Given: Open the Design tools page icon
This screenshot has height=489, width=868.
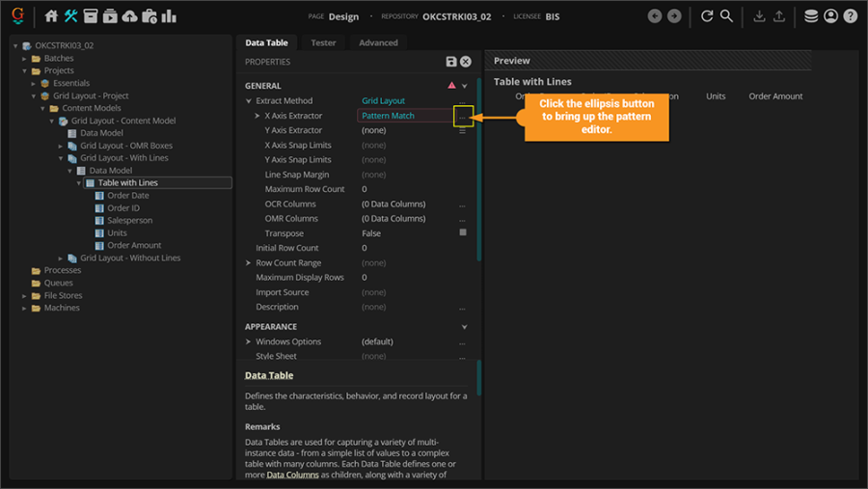Looking at the screenshot, I should [71, 16].
